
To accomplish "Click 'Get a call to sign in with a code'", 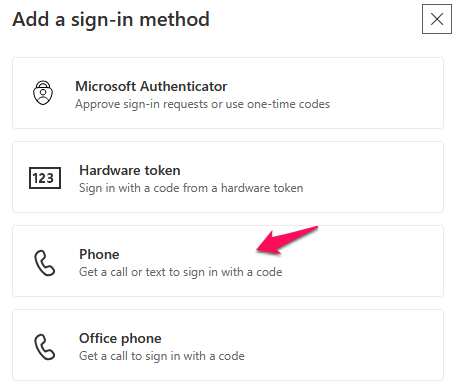I will (x=162, y=356).
